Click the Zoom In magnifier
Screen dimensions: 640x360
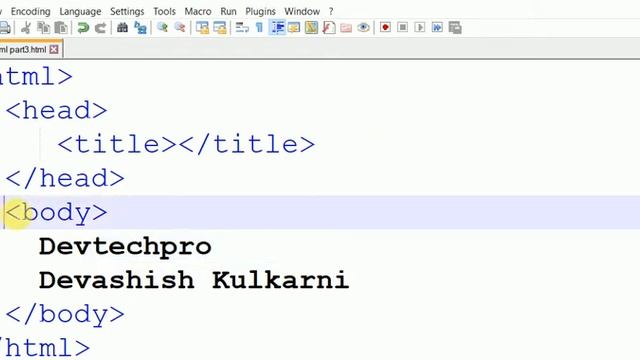(x=162, y=28)
